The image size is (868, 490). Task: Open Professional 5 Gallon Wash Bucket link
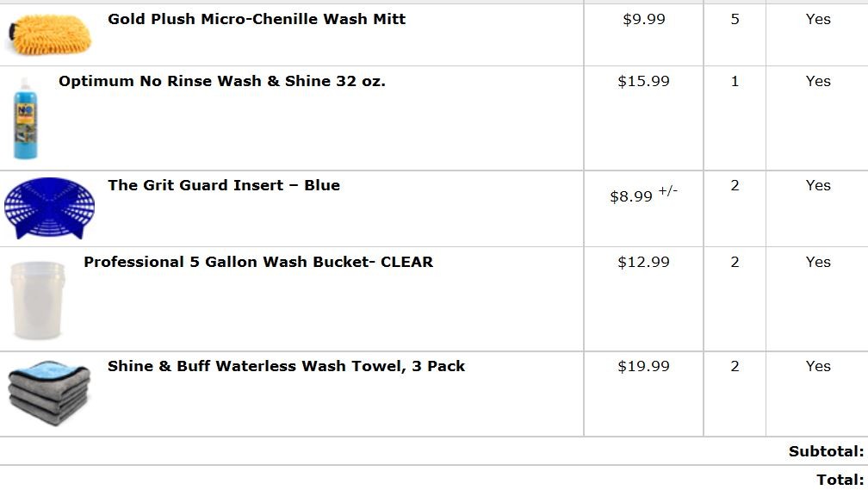[258, 262]
